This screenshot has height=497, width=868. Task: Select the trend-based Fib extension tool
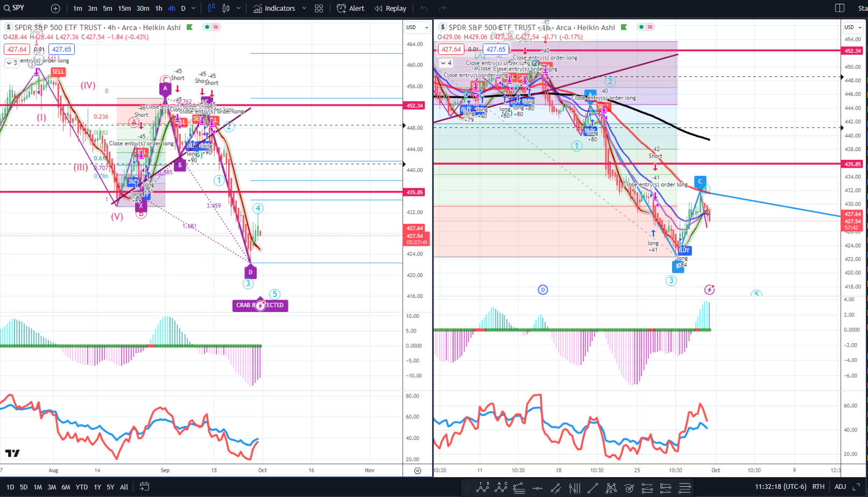click(x=647, y=488)
